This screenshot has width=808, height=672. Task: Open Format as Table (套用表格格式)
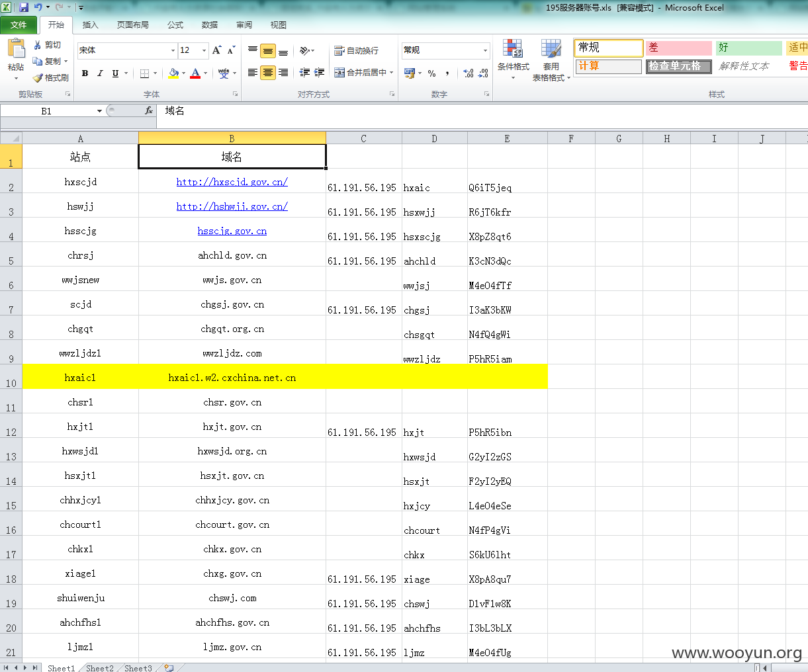[551, 60]
